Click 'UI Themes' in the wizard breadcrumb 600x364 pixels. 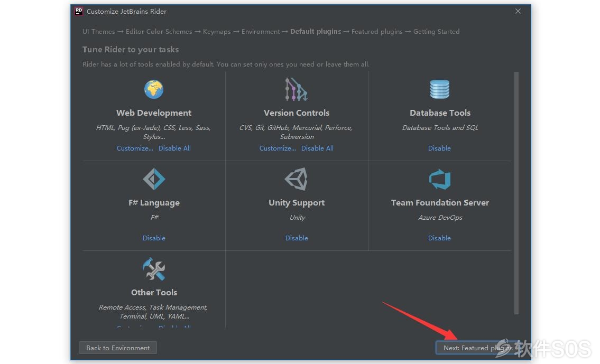99,32
